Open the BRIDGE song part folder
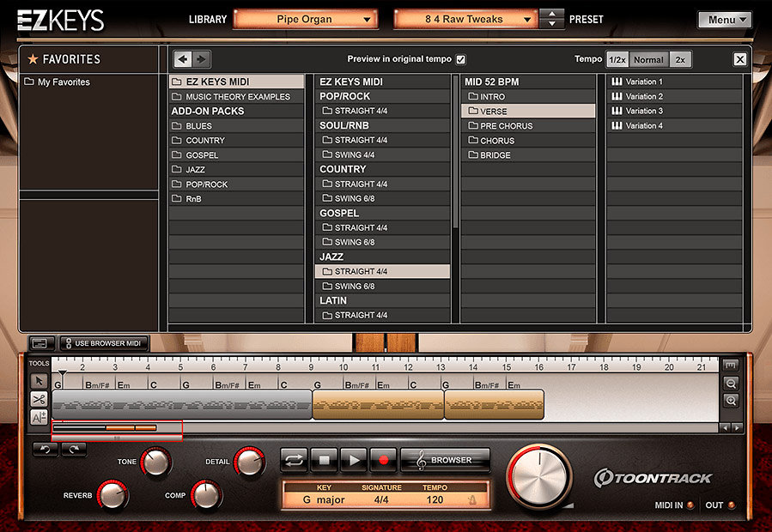772x532 pixels. click(528, 155)
